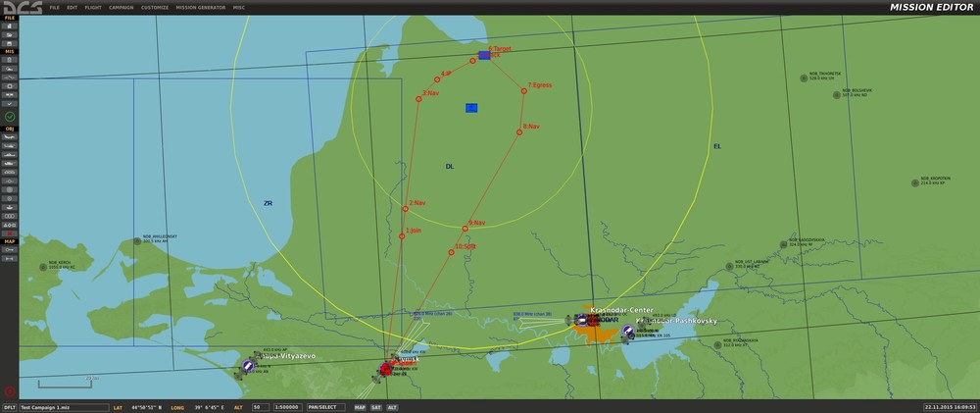Click the Test Campaign 1.miz filename field
This screenshot has height=413, width=980.
click(64, 407)
